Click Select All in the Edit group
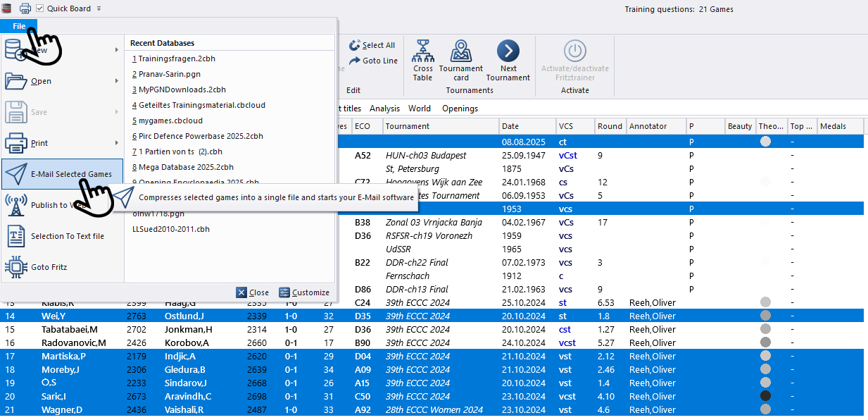Image resolution: width=868 pixels, height=420 pixels. tap(378, 45)
